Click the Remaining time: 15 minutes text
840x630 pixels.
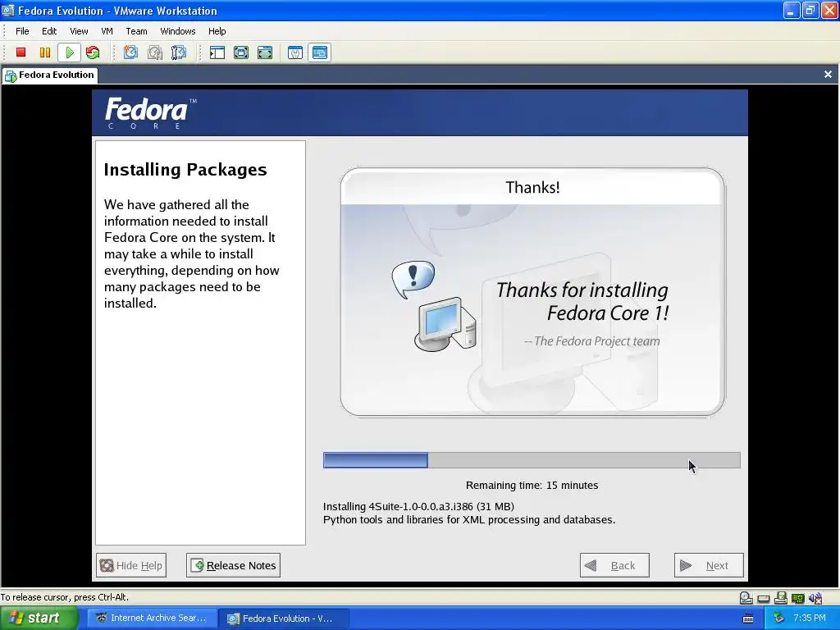click(x=532, y=486)
